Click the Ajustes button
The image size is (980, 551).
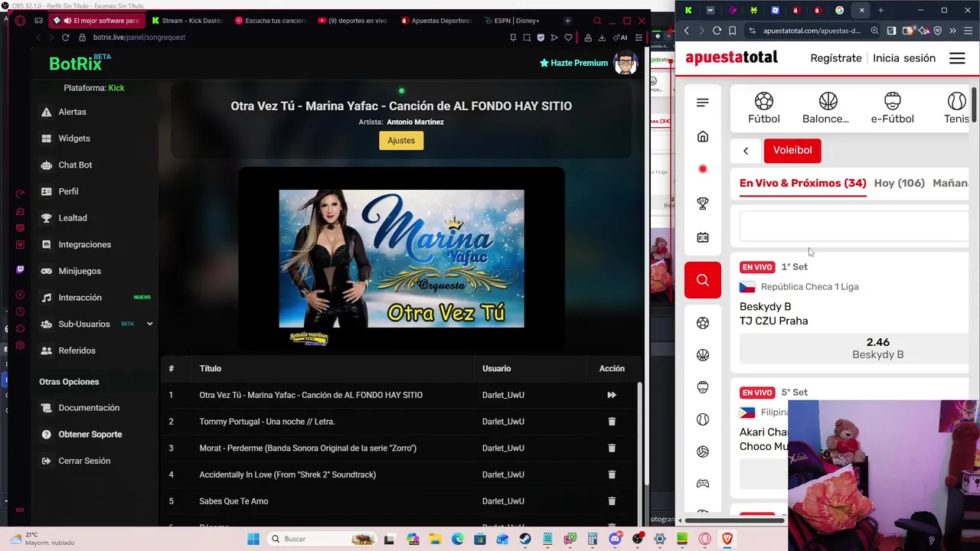point(401,140)
